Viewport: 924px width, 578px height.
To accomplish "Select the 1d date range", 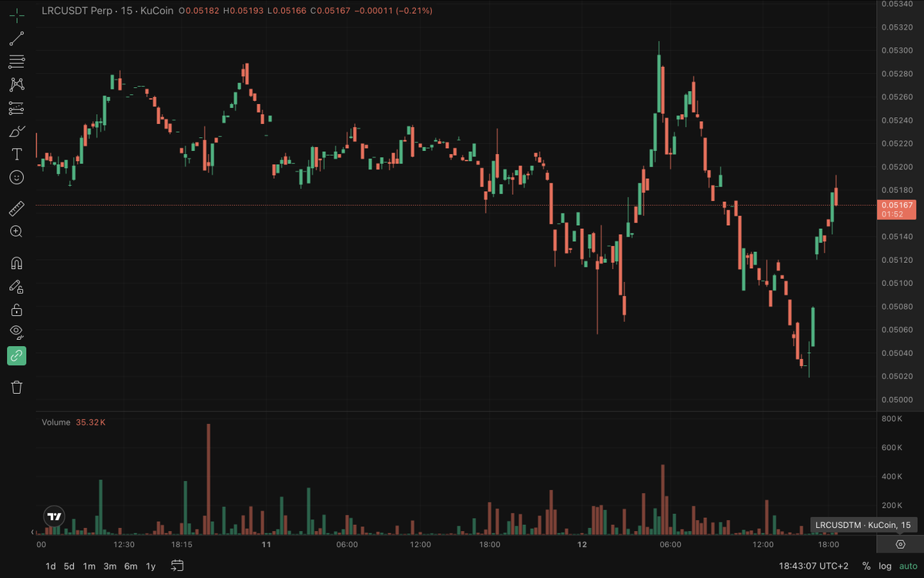I will [50, 566].
